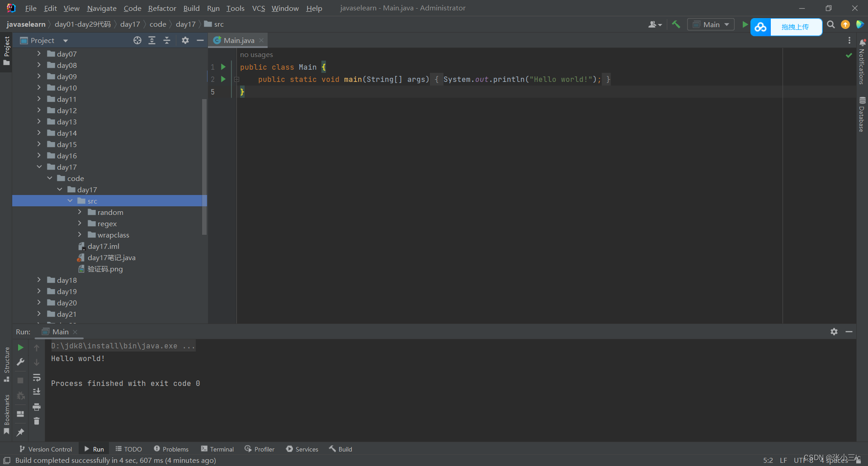The image size is (868, 466).
Task: Open Database side panel
Action: 862,114
